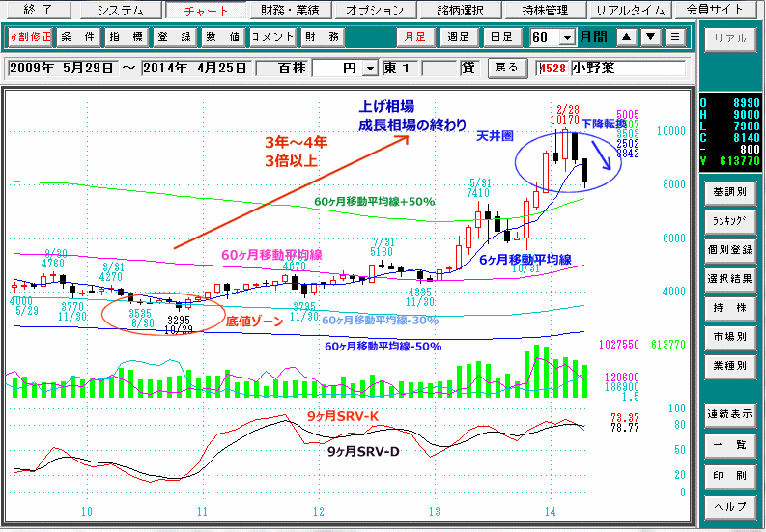Click the 戻る back button
766x532 pixels.
pos(507,68)
